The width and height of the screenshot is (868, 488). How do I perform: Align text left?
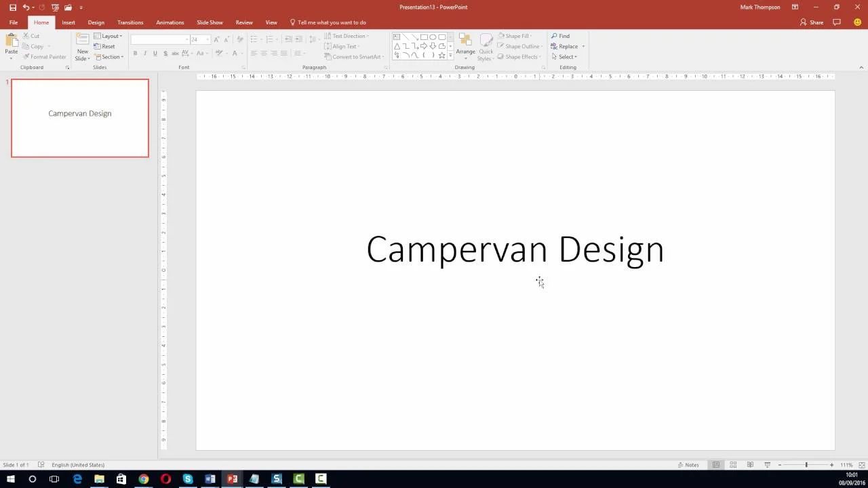[254, 53]
